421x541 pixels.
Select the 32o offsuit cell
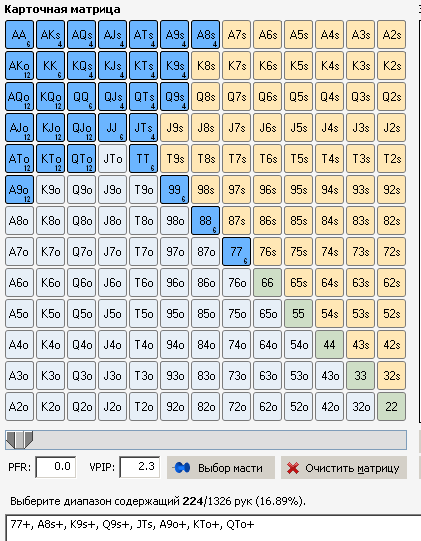tap(361, 407)
